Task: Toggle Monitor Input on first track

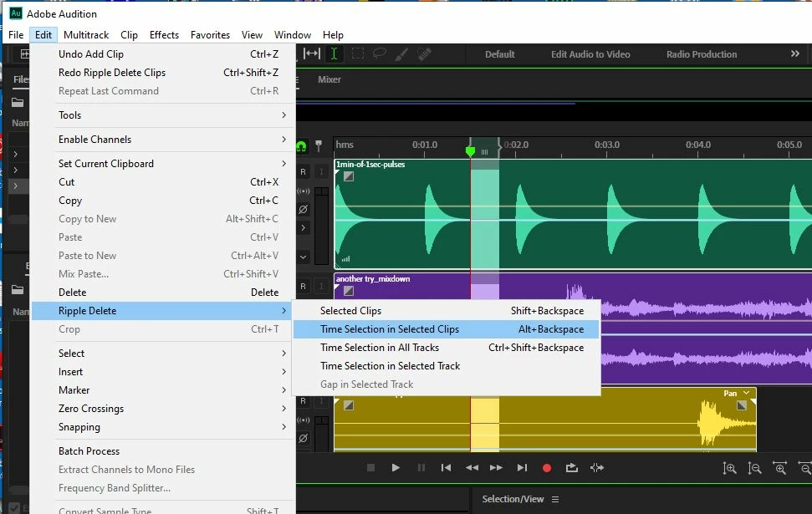Action: pyautogui.click(x=321, y=172)
